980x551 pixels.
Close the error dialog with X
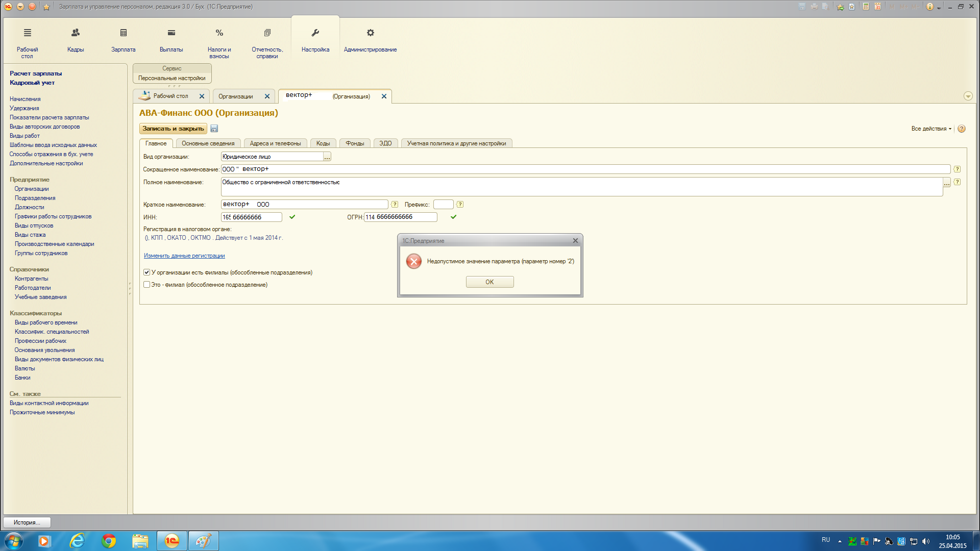tap(575, 240)
